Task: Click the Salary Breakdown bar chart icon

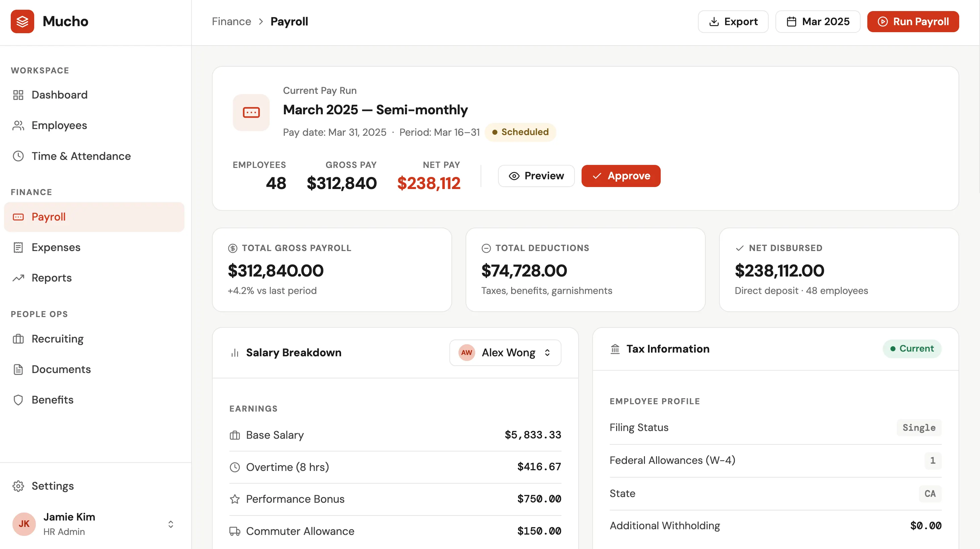Action: coord(235,353)
